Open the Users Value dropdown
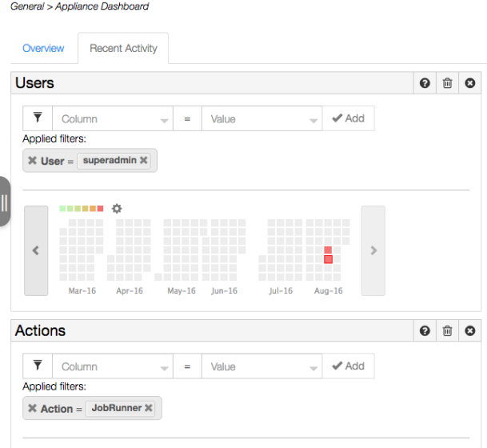 261,118
